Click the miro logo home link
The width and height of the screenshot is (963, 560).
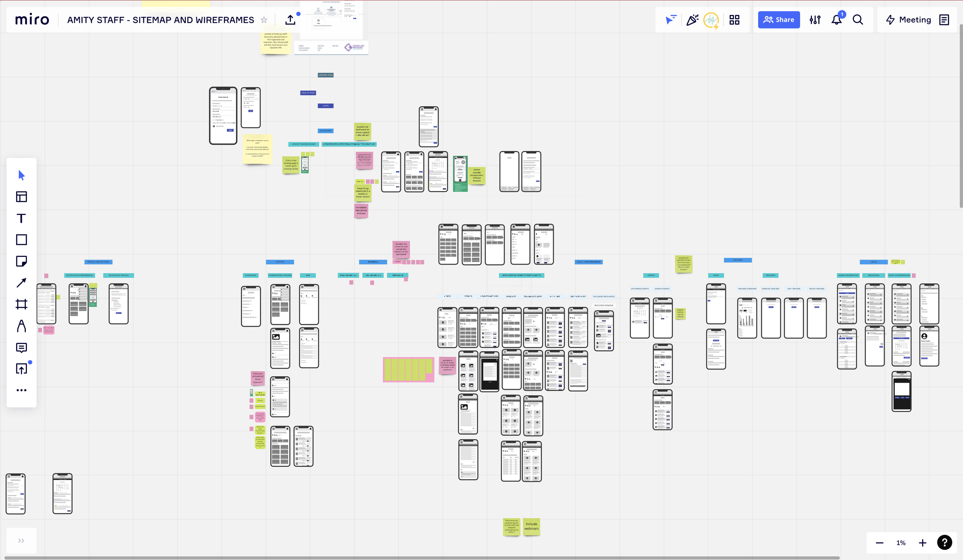(x=32, y=20)
